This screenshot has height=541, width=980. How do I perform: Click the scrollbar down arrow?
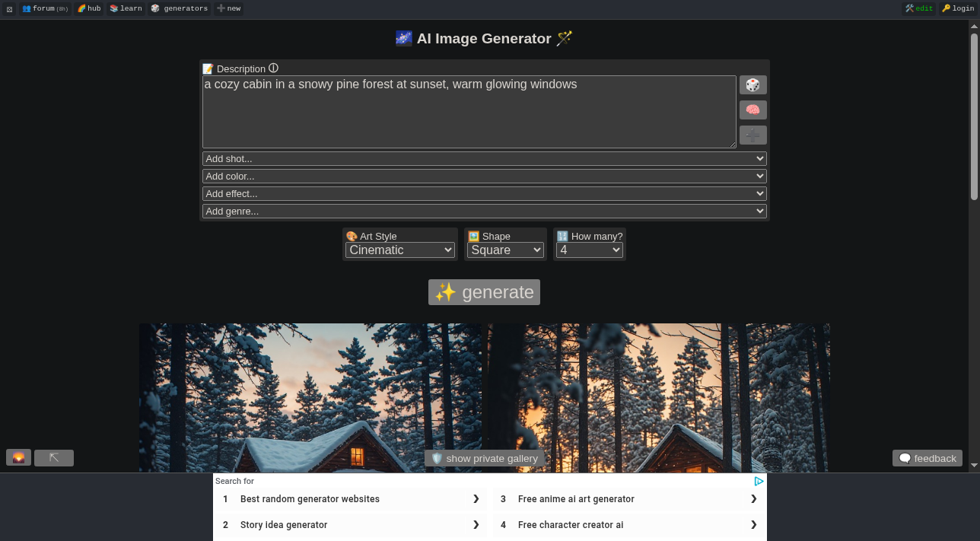tap(974, 466)
